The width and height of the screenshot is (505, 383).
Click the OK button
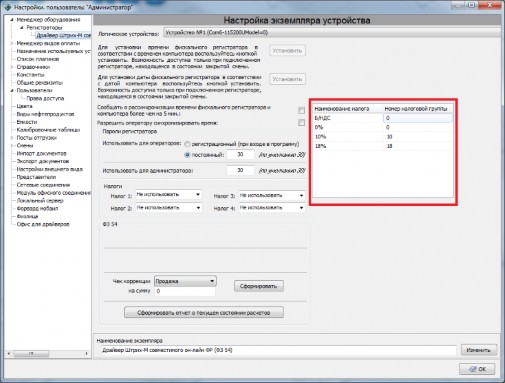pyautogui.click(x=477, y=369)
